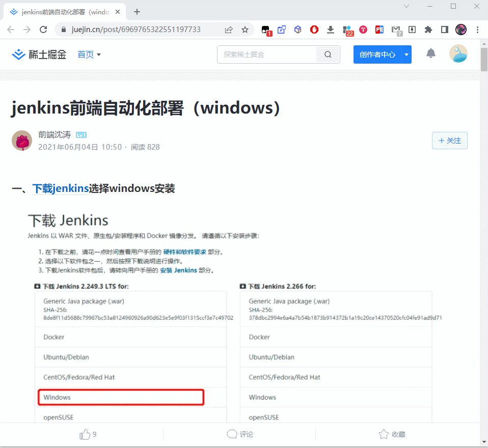Open the 下载jenkins link
This screenshot has height=448, width=488.
pyautogui.click(x=61, y=188)
